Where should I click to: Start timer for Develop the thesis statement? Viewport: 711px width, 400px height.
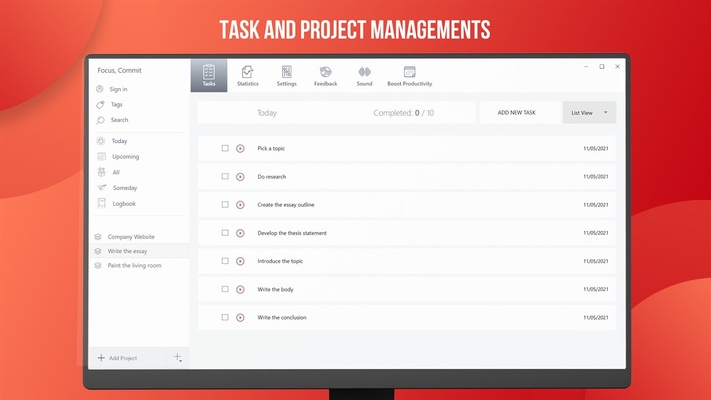coord(240,233)
